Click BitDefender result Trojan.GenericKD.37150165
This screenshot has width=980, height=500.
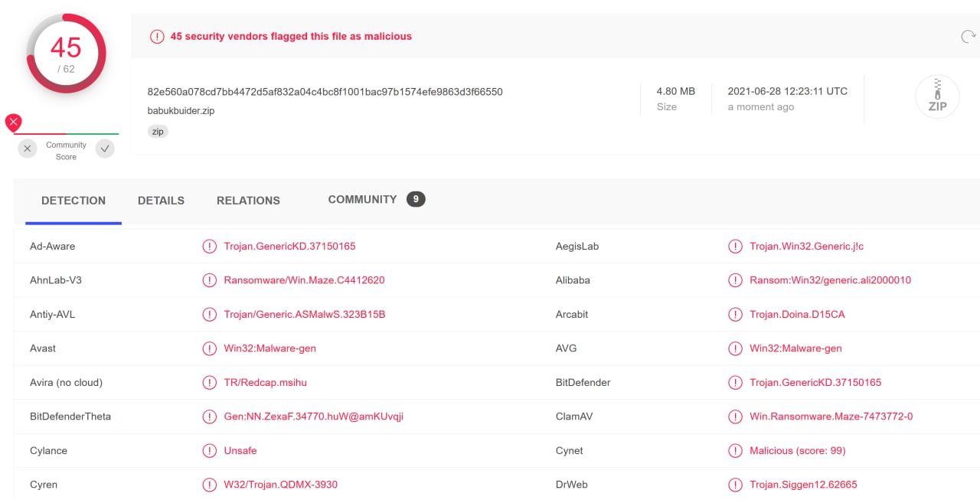point(815,382)
